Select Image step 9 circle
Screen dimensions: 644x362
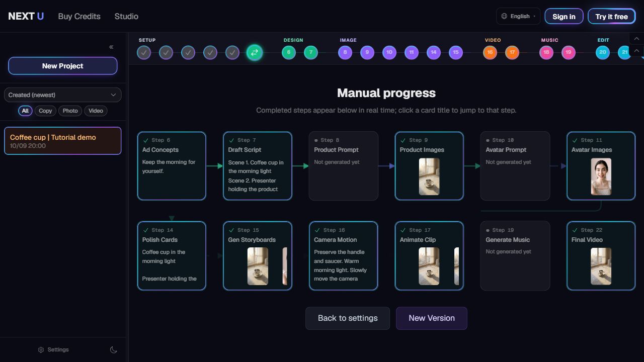click(x=367, y=52)
